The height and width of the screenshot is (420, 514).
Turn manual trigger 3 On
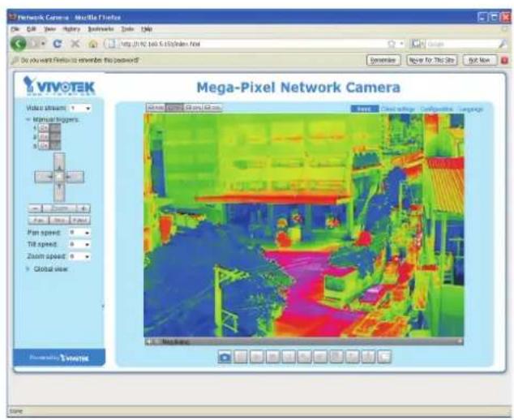click(44, 146)
